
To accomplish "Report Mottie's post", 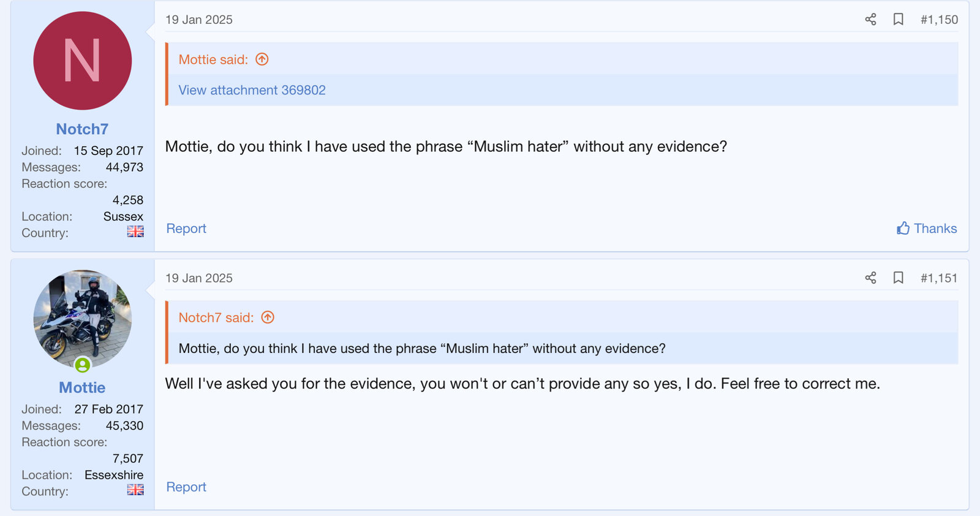I will [186, 487].
